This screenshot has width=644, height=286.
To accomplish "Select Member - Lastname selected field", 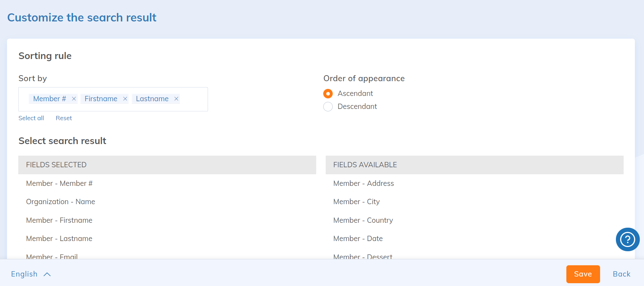I will click(59, 239).
